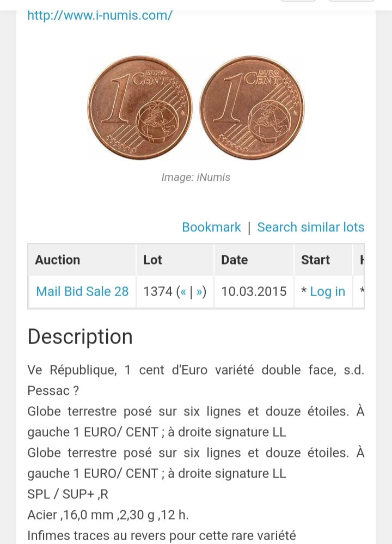Go to previous lot with « arrow
392x544 pixels.
click(183, 291)
